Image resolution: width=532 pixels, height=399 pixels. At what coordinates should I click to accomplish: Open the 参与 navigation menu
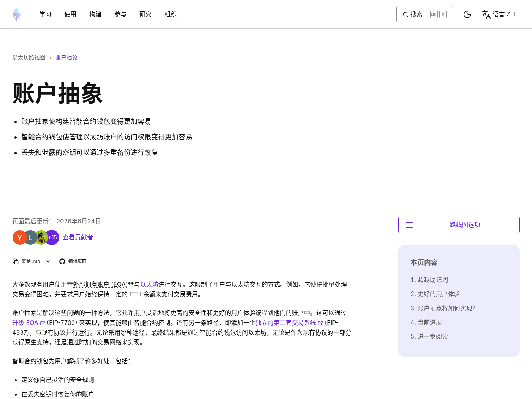[x=120, y=14]
